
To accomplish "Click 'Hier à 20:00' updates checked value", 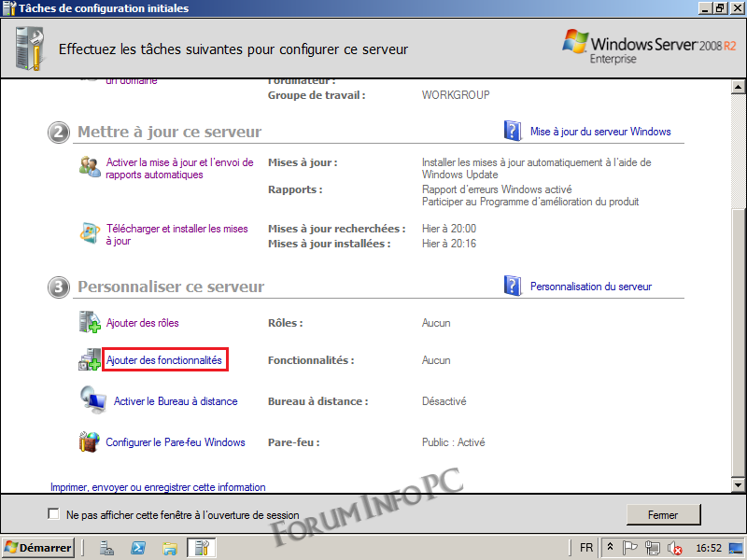I will [x=449, y=229].
